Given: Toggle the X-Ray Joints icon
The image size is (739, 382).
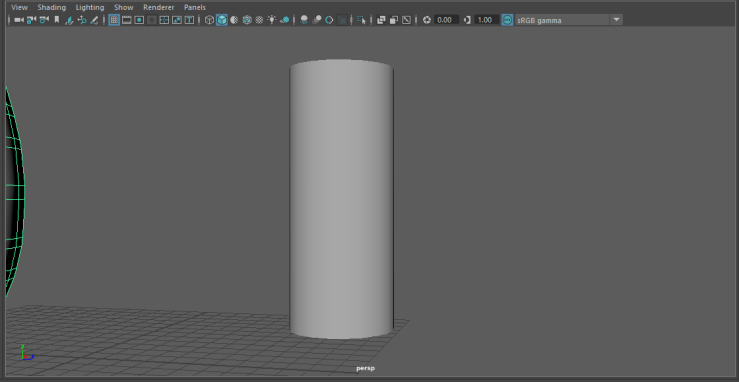Looking at the screenshot, I should 406,20.
